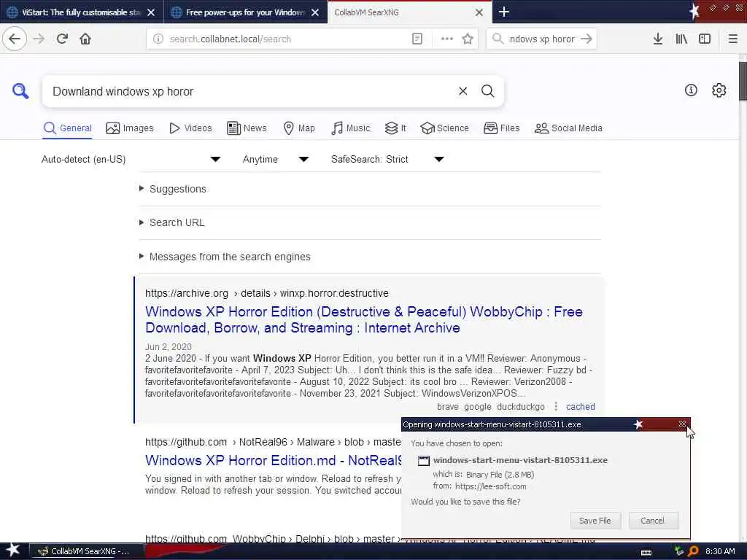Select the Science search category
Image resolution: width=747 pixels, height=560 pixels.
pyautogui.click(x=444, y=128)
